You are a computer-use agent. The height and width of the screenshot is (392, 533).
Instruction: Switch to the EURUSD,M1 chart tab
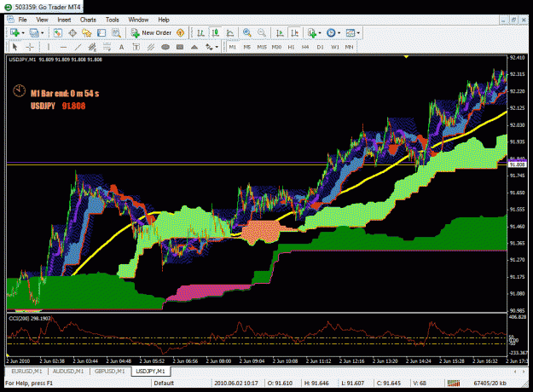[26, 371]
